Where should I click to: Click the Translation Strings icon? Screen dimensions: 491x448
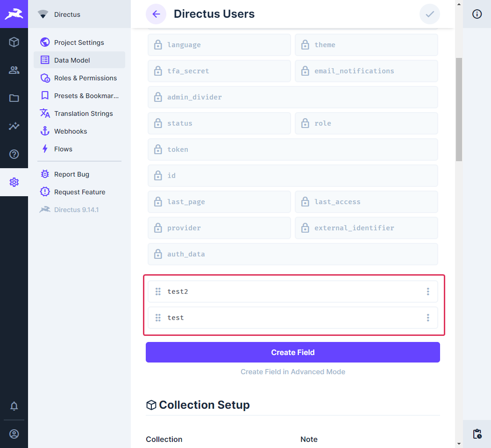coord(45,113)
